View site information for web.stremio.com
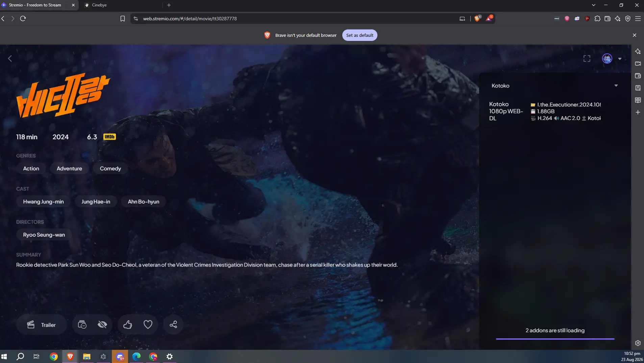Image resolution: width=644 pixels, height=363 pixels. 136,19
